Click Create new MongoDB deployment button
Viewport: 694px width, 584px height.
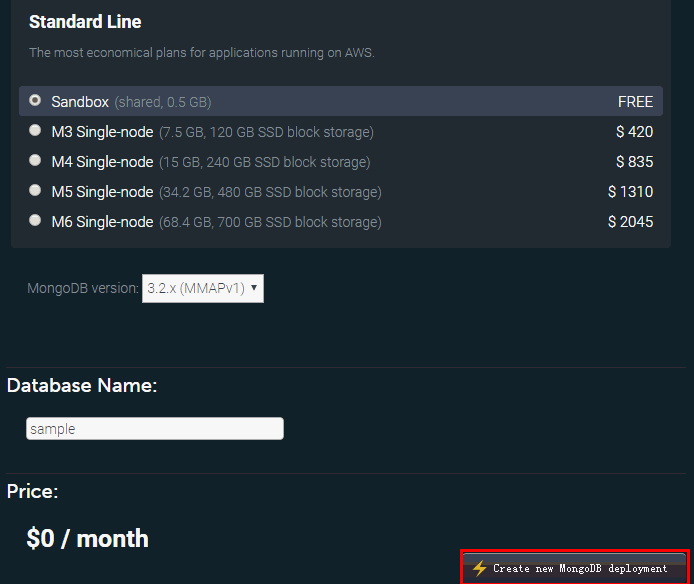pos(574,568)
